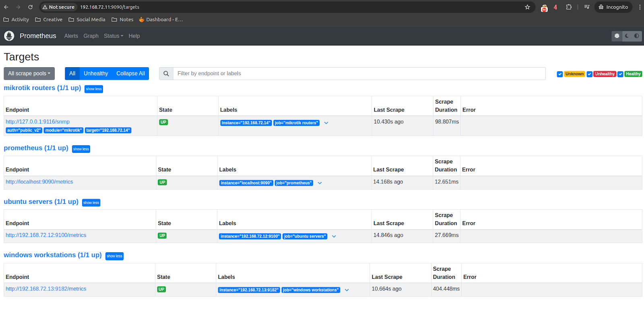Open the browser extensions puzzle icon
Screen dimensions: 644x317
pyautogui.click(x=569, y=7)
